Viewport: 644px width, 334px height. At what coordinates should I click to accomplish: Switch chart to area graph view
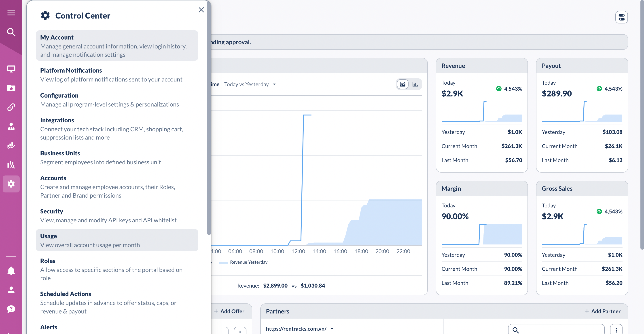pyautogui.click(x=402, y=84)
